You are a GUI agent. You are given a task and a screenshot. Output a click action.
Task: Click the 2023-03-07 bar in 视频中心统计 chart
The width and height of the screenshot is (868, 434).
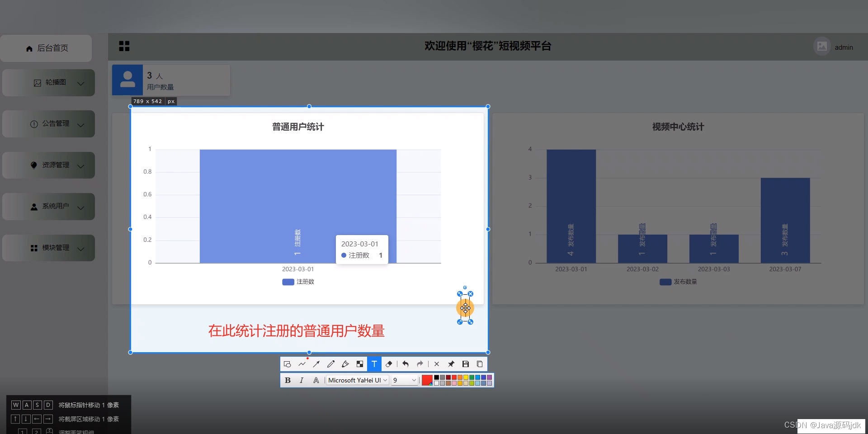click(x=785, y=220)
